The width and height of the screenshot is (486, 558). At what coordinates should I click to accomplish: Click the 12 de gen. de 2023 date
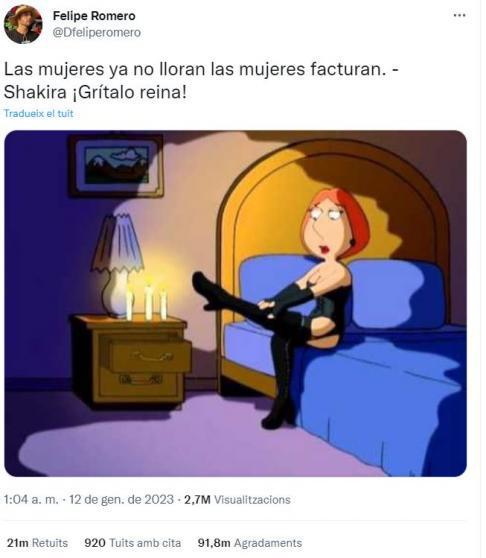pyautogui.click(x=121, y=500)
